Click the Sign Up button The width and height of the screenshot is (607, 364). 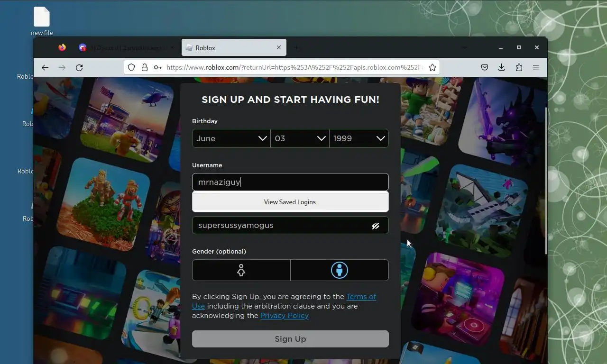290,339
